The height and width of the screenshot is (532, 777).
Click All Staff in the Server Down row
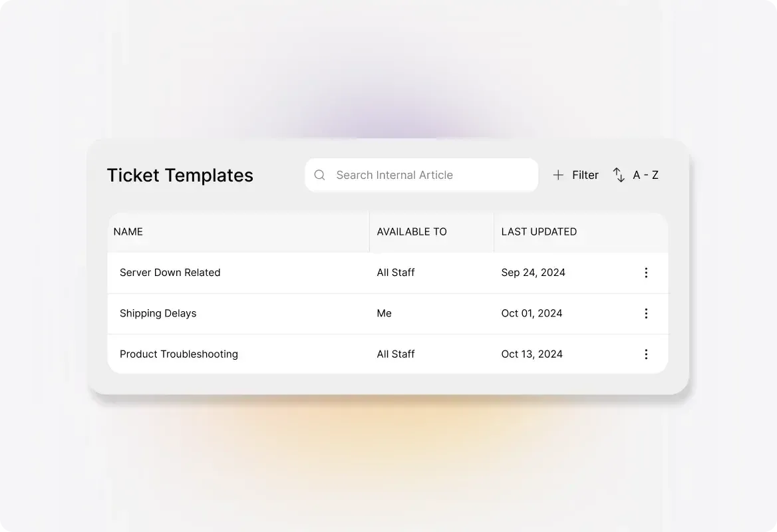click(x=395, y=273)
